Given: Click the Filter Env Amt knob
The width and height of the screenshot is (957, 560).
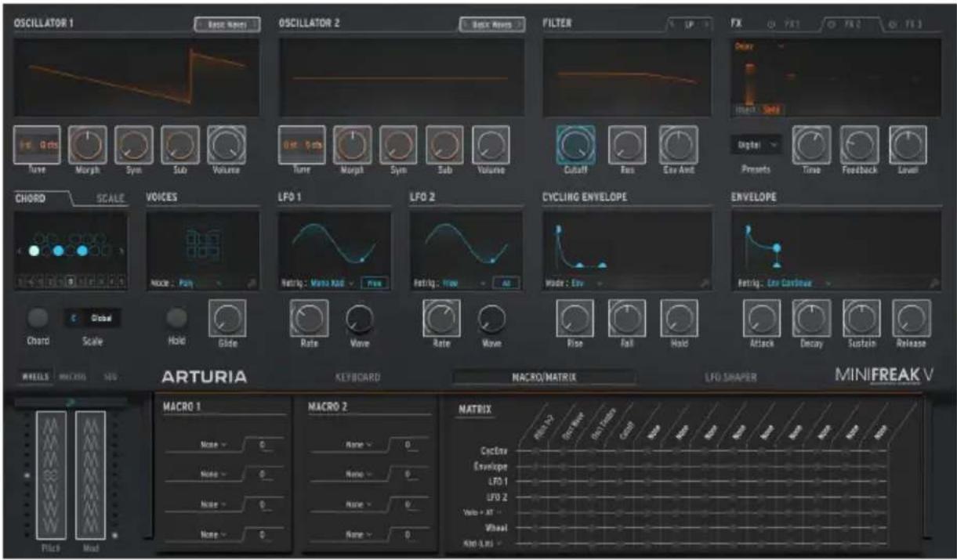Looking at the screenshot, I should (678, 145).
